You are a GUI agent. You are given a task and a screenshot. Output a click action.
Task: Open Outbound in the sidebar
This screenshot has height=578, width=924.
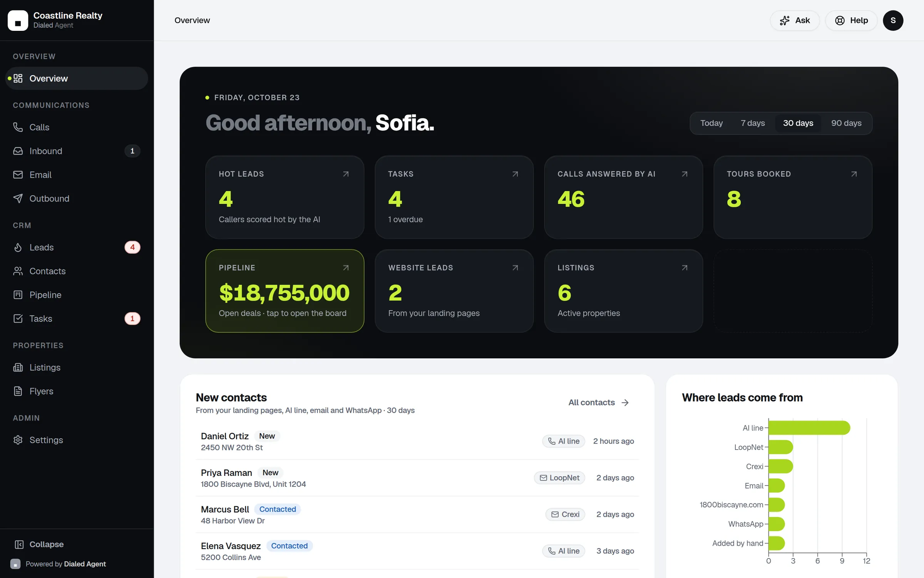[77, 198]
